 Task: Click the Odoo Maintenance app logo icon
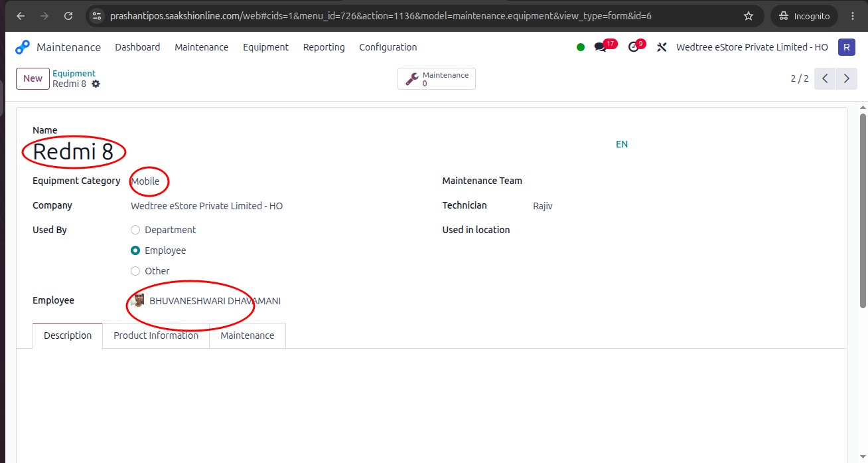23,47
